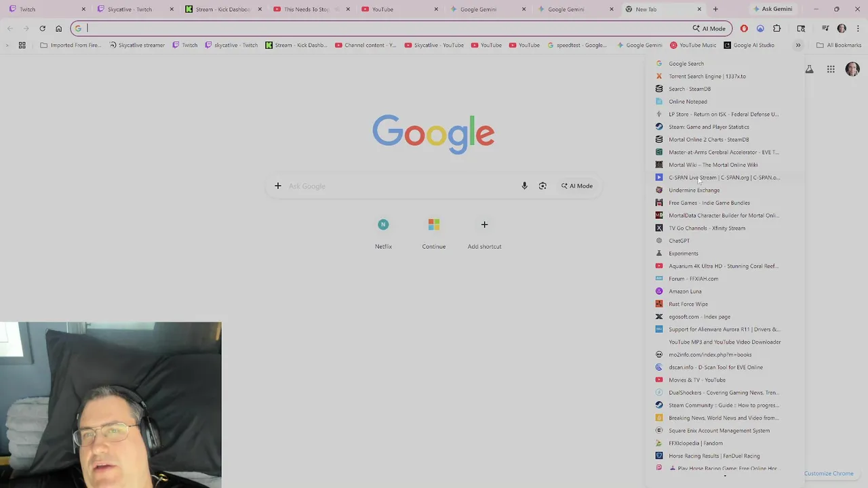868x488 pixels.
Task: Start voice search with microphone icon
Action: (x=524, y=186)
